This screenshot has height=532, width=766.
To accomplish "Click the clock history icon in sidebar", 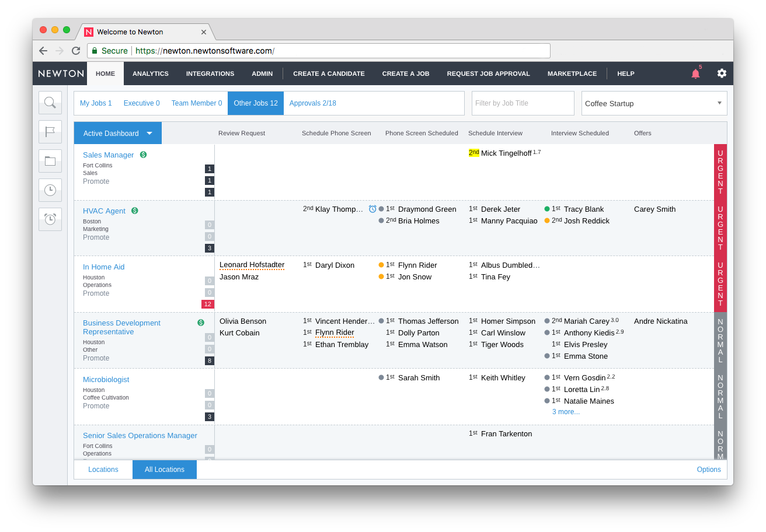I will point(50,190).
